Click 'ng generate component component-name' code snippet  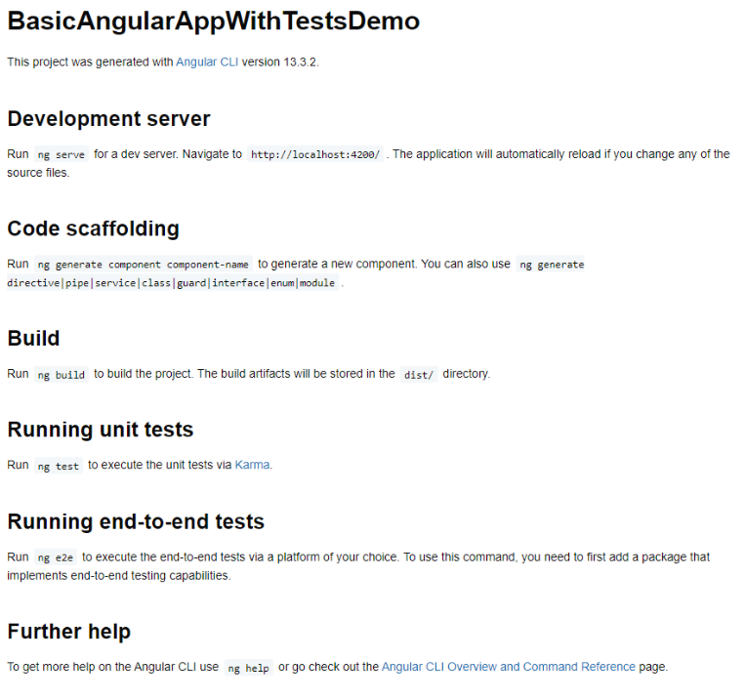pos(143,265)
